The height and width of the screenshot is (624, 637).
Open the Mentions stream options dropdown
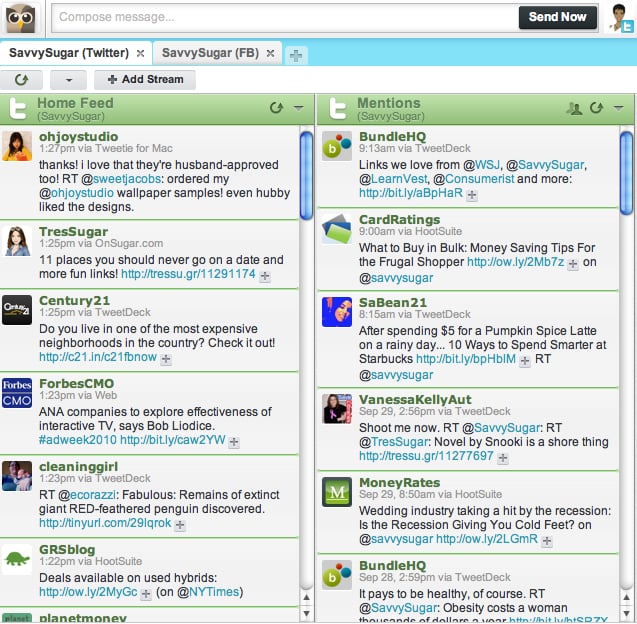tap(619, 108)
